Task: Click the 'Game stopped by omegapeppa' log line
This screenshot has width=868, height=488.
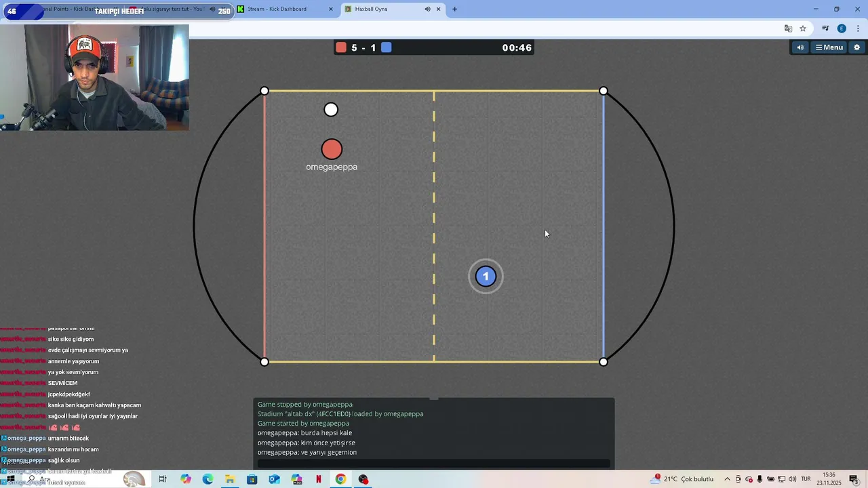Action: (304, 404)
